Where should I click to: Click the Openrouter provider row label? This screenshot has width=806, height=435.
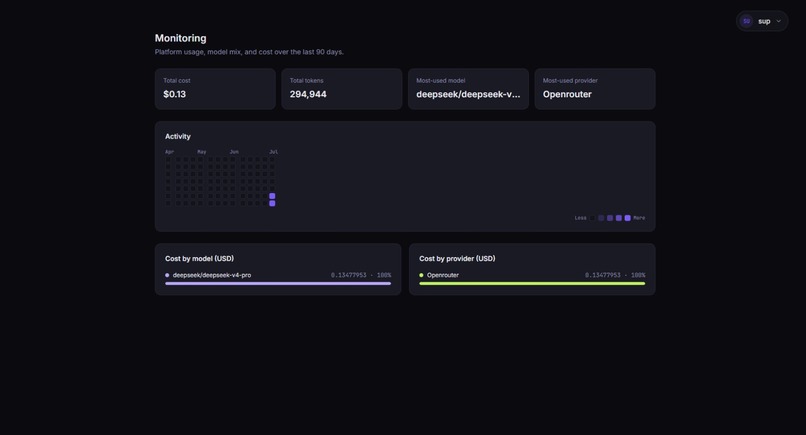point(443,275)
